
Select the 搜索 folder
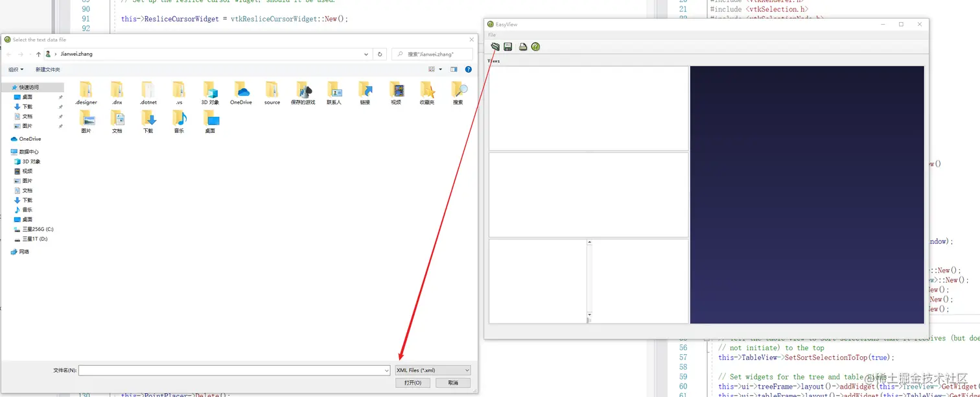(458, 93)
